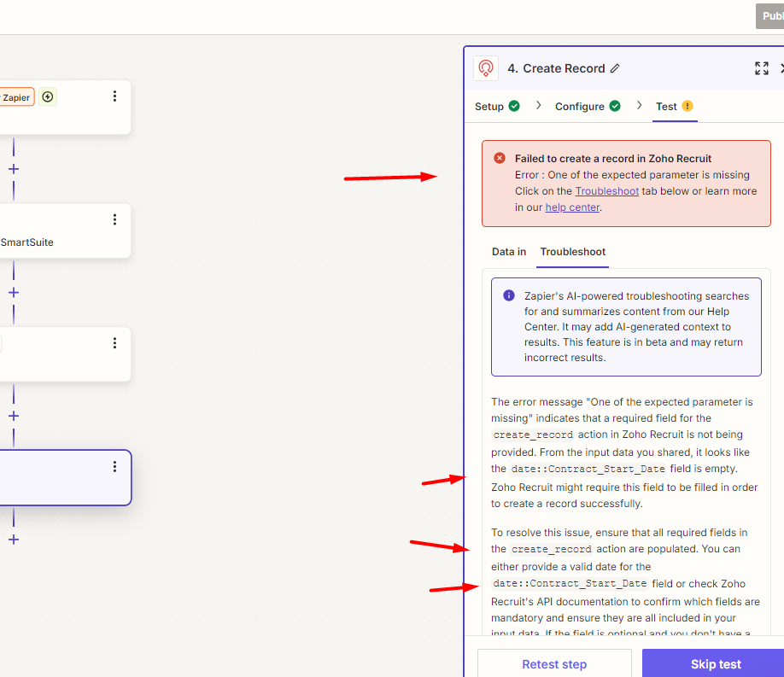Click the 'create_record' code text in first paragraph
Viewport: 784px width, 677px height.
533,435
